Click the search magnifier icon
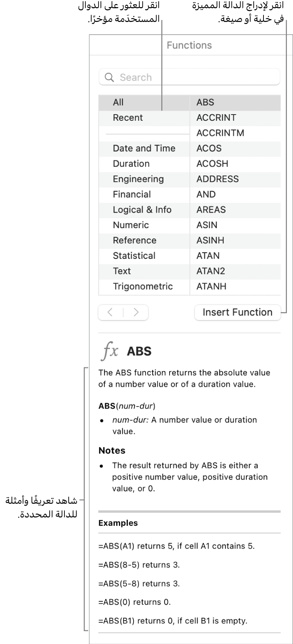Image resolution: width=293 pixels, height=644 pixels. coord(109,77)
